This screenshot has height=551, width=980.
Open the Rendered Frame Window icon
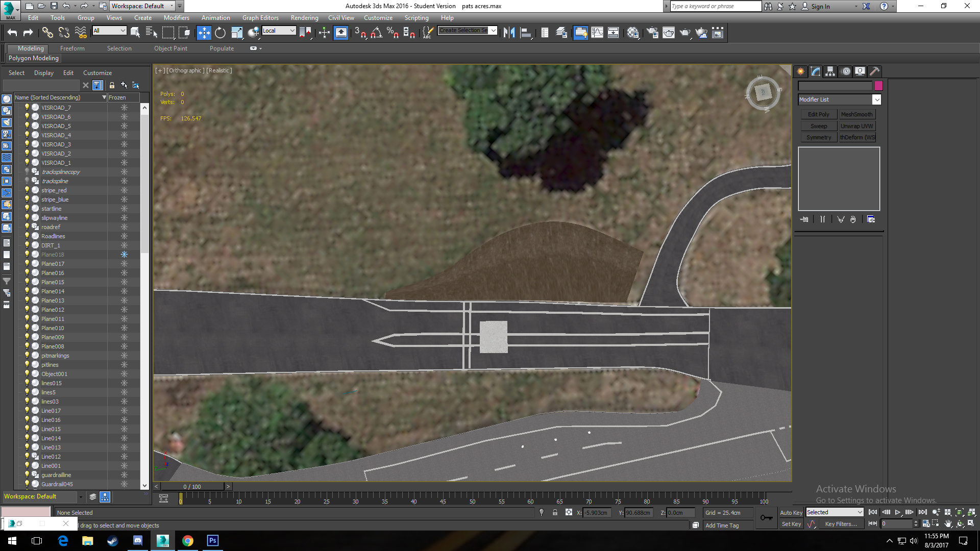click(x=669, y=33)
